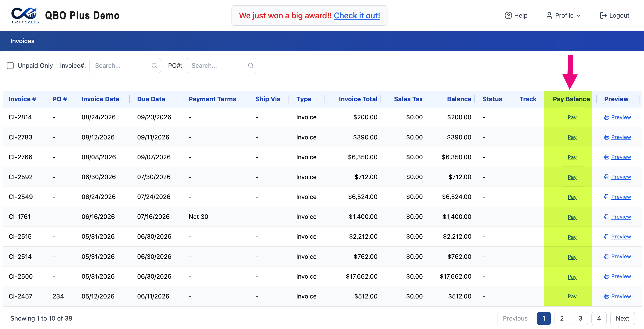Go to page 2 of invoices
Viewport: 644px width, 329px height.
(562, 318)
